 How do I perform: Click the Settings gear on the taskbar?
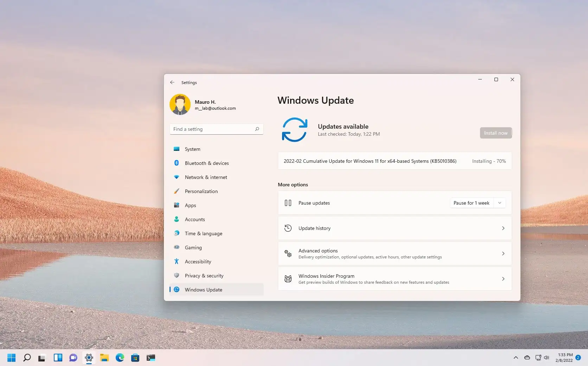89,358
